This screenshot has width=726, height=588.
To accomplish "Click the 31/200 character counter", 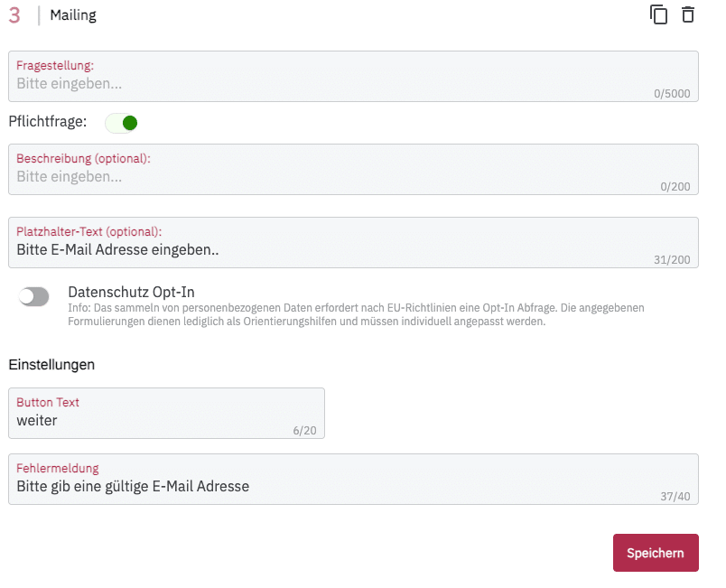I will coord(671,260).
